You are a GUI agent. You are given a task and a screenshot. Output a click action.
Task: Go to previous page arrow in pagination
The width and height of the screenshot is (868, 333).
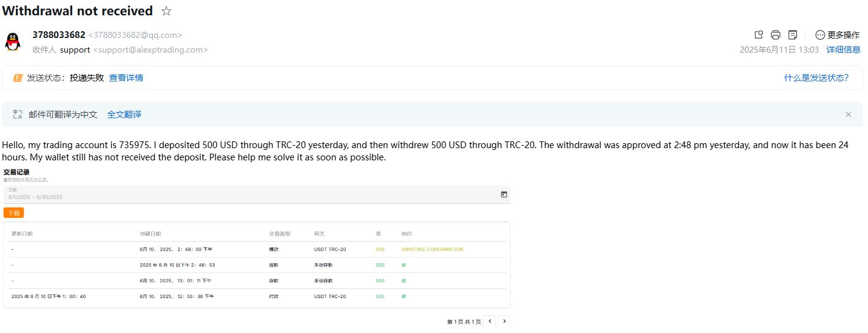point(489,321)
